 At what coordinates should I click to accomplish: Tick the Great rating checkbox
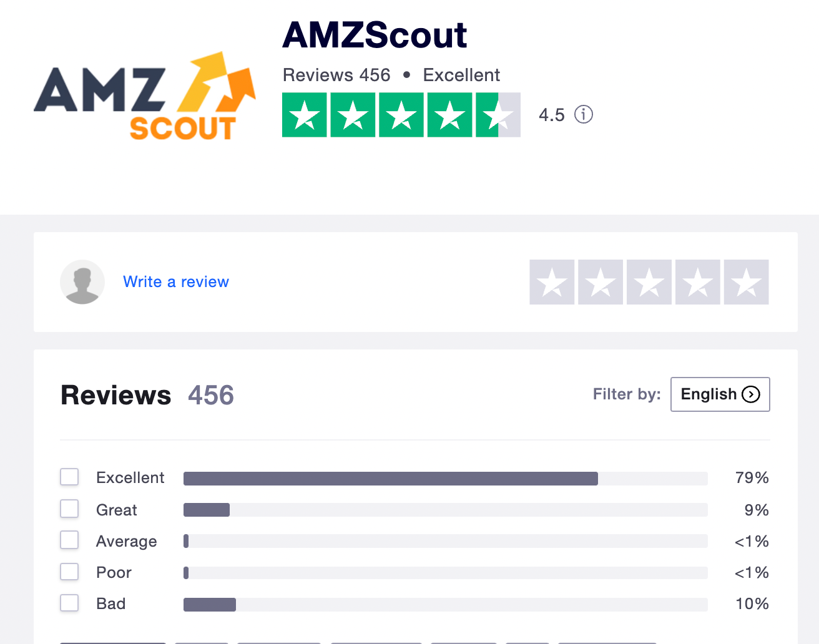click(69, 509)
